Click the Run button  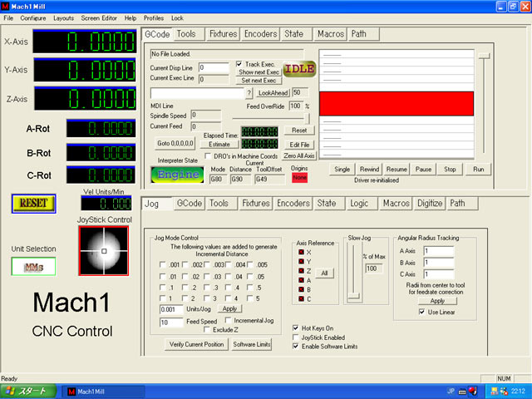[x=478, y=170]
